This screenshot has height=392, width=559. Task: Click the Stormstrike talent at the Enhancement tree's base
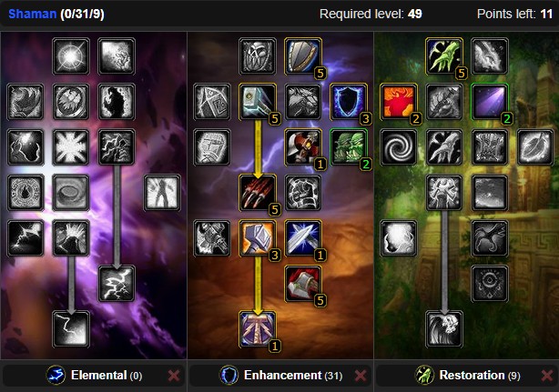[x=258, y=329]
